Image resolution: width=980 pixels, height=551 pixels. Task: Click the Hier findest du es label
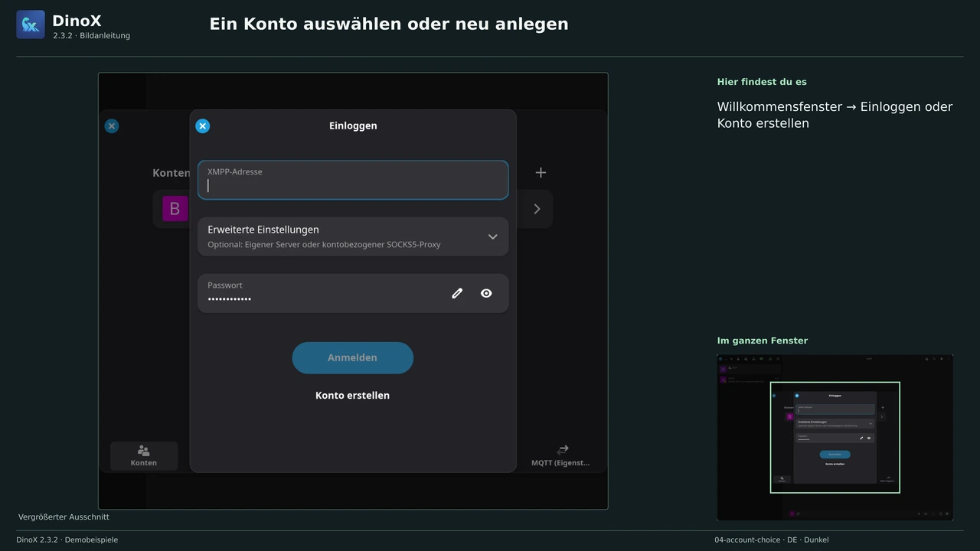pyautogui.click(x=762, y=82)
